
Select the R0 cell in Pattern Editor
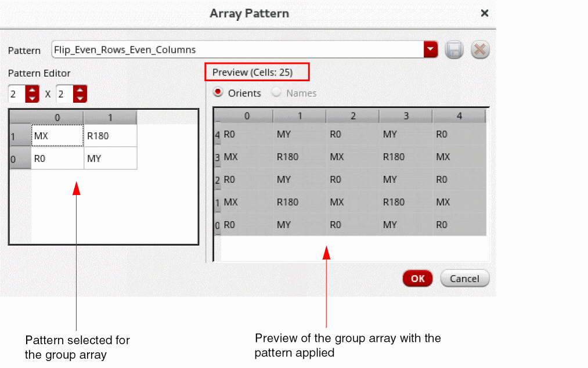tap(57, 158)
